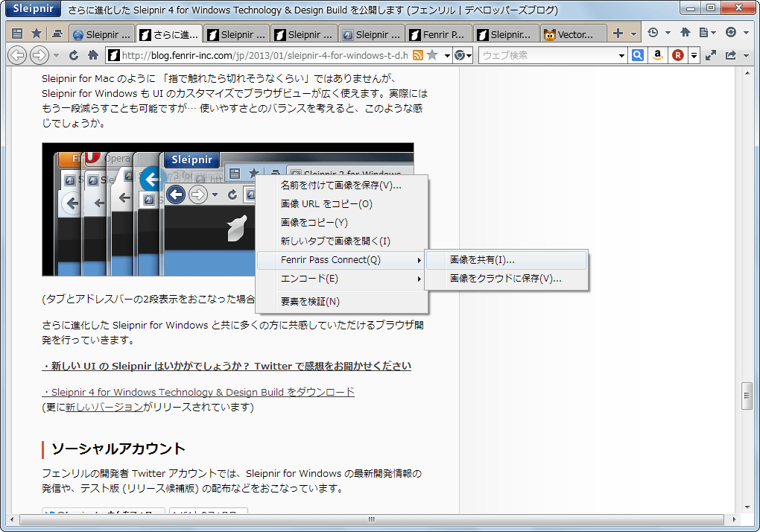The image size is (760, 532).
Task: Click 'ソーシャルアカウント' heading
Action: pyautogui.click(x=118, y=449)
